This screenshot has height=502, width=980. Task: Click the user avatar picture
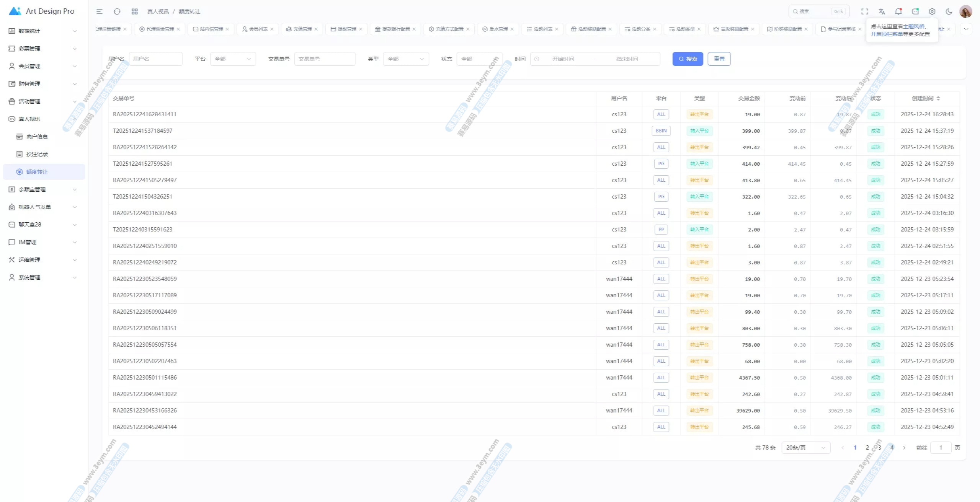click(965, 11)
